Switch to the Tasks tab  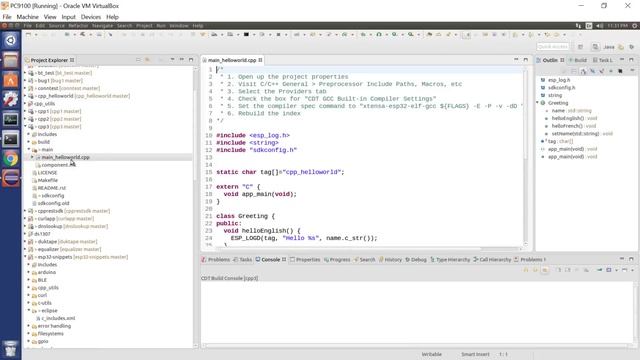click(x=242, y=260)
